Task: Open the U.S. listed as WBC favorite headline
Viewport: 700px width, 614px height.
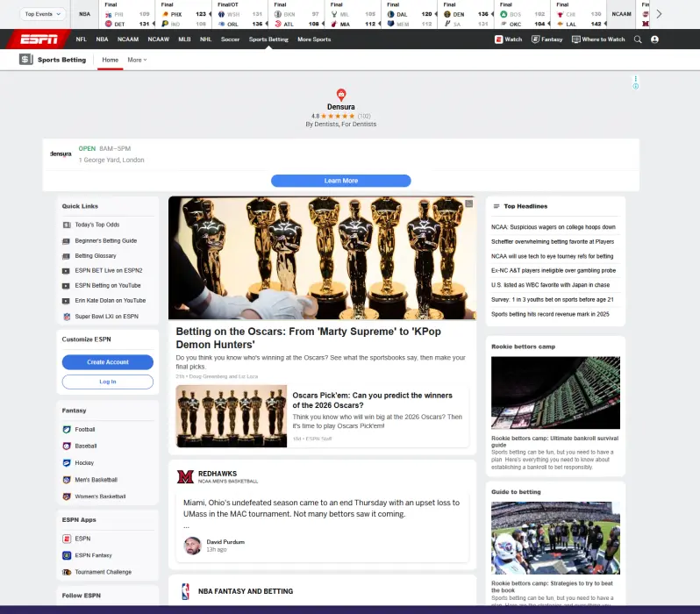Action: 551,285
